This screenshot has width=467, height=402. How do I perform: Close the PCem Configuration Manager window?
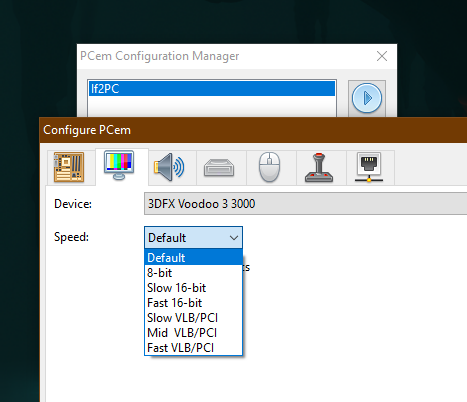382,56
